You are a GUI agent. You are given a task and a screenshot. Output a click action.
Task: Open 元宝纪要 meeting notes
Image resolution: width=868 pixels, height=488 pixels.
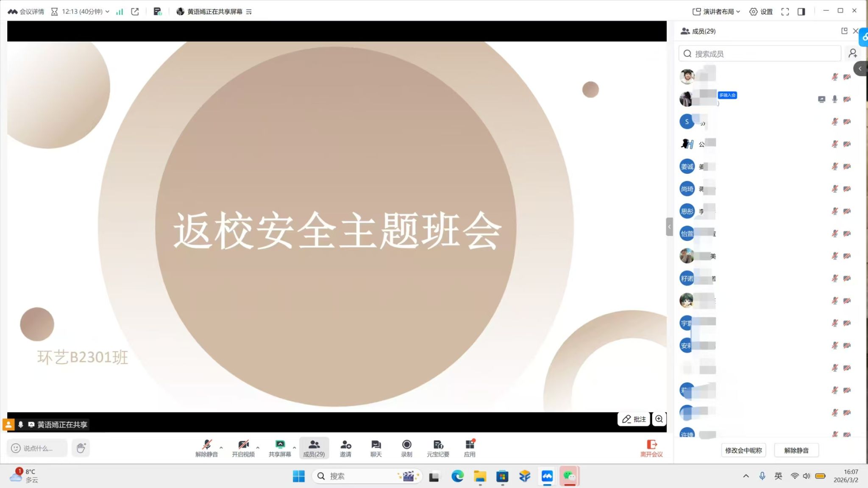tap(438, 448)
